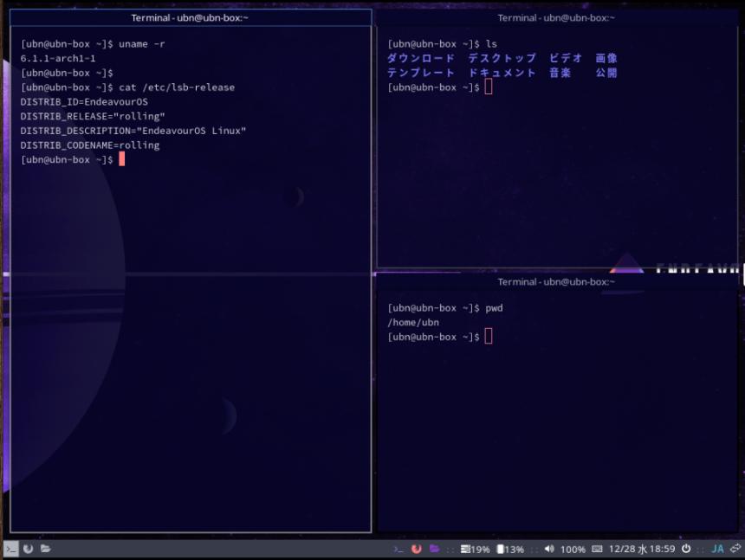This screenshot has height=560, width=745.
Task: Click the 6.1.1-arch1-1 kernel version output
Action: [x=58, y=58]
